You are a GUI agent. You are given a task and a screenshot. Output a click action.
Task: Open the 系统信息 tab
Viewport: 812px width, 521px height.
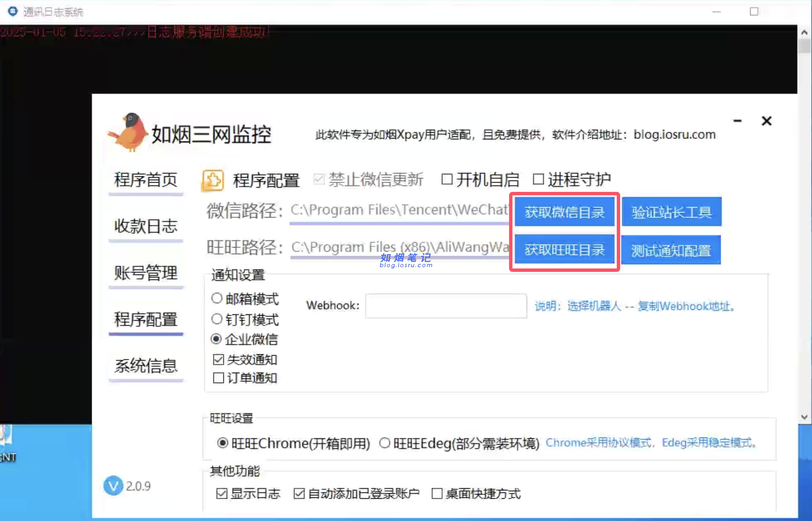coord(146,366)
